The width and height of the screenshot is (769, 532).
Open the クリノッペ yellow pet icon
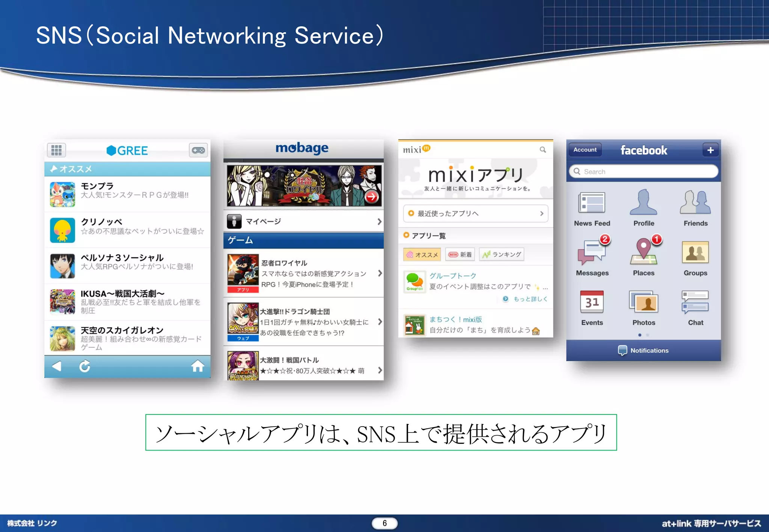[62, 230]
